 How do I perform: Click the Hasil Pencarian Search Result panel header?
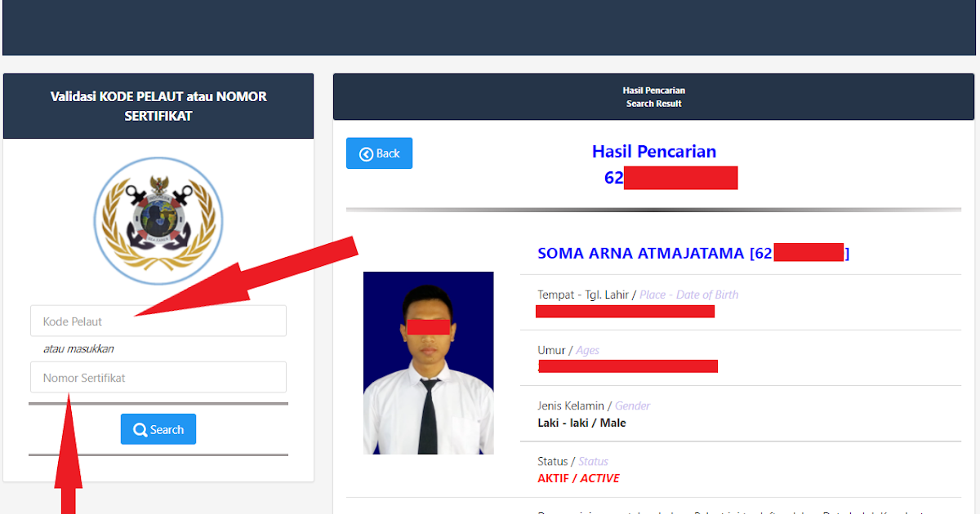tap(654, 97)
